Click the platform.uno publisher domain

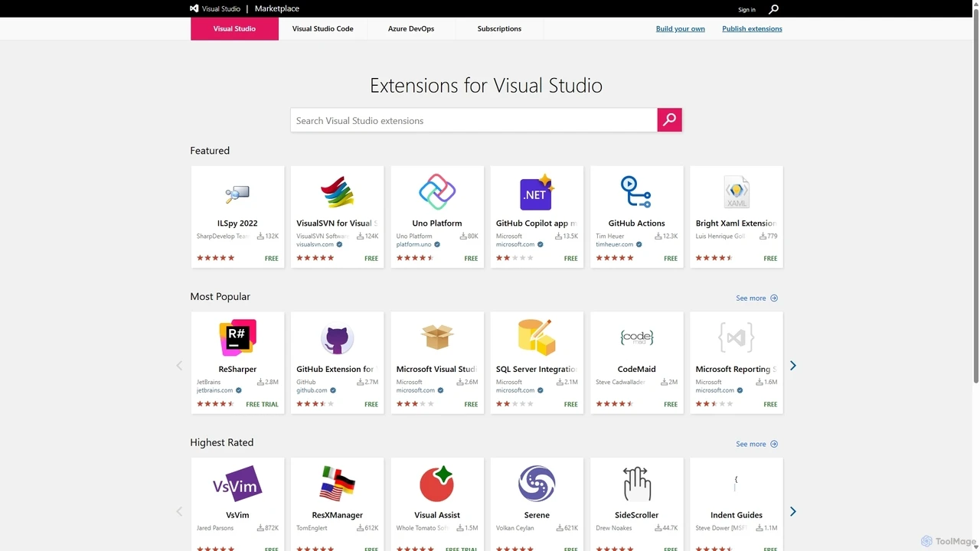[x=413, y=245]
